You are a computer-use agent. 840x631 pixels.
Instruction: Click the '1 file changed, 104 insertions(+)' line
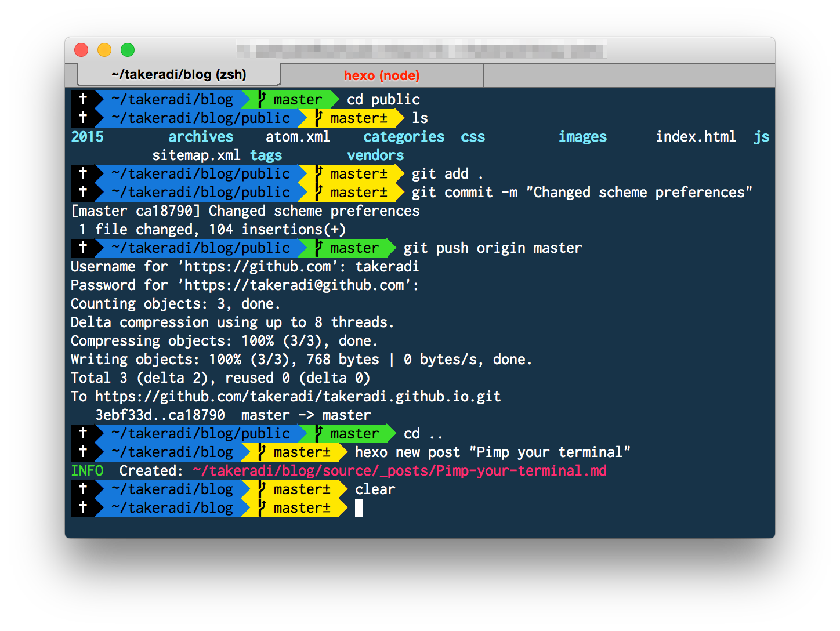(212, 230)
